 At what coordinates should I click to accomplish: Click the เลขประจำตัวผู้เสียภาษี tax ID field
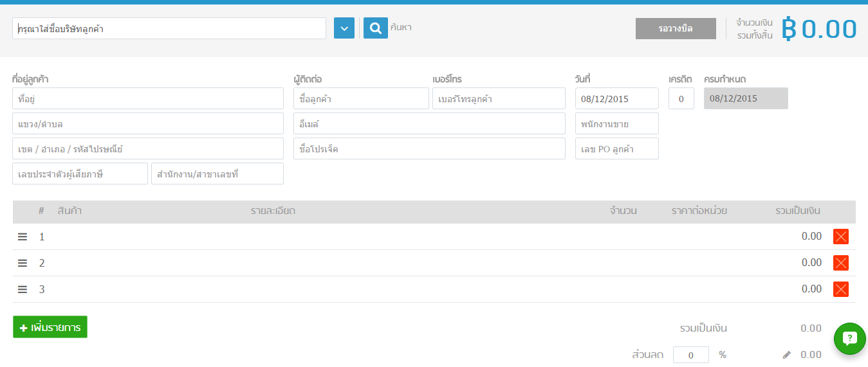tap(80, 174)
